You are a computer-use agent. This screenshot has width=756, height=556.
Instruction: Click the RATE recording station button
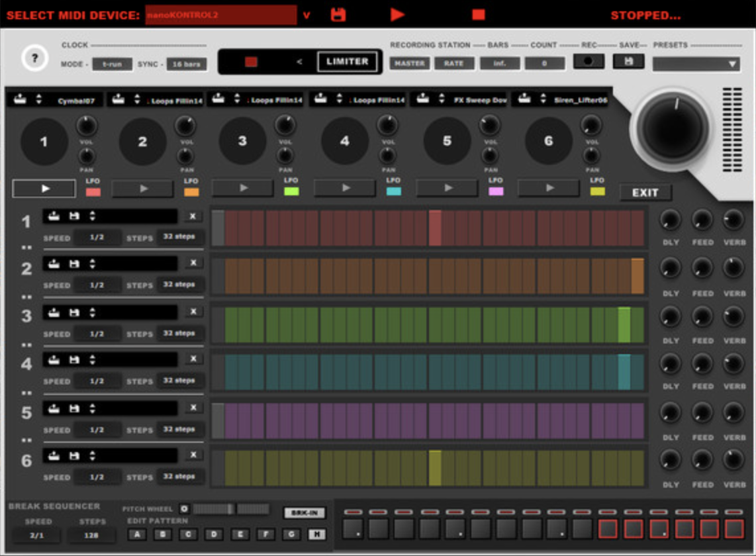(453, 63)
